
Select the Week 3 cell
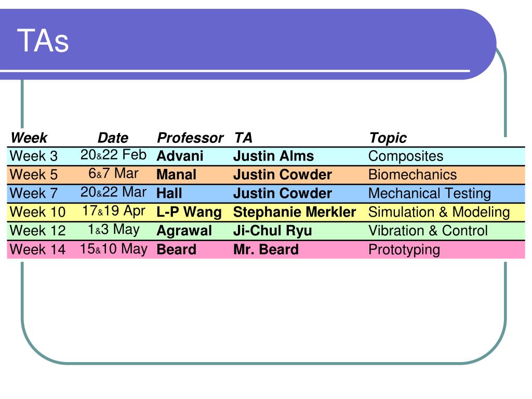[34, 156]
